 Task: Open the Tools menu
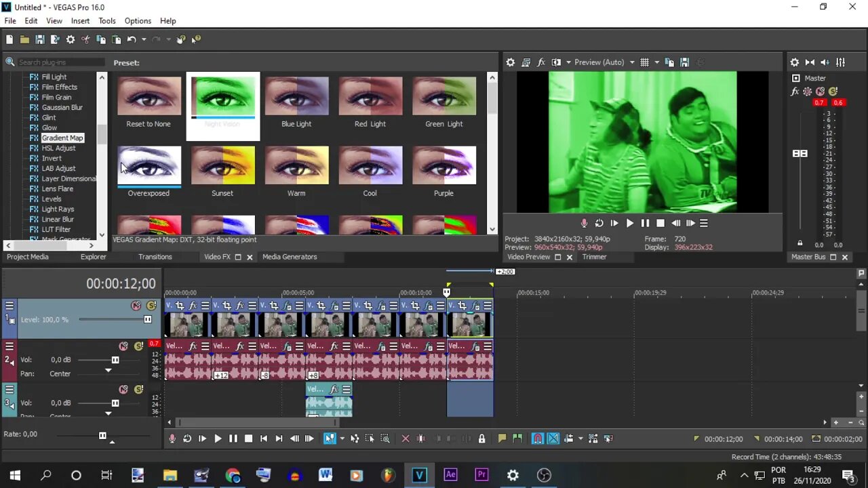coord(107,21)
